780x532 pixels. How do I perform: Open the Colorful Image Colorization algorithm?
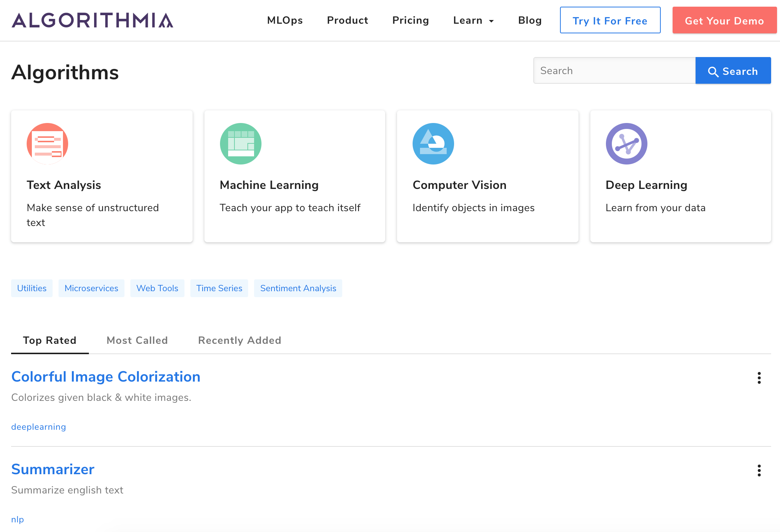(x=106, y=377)
